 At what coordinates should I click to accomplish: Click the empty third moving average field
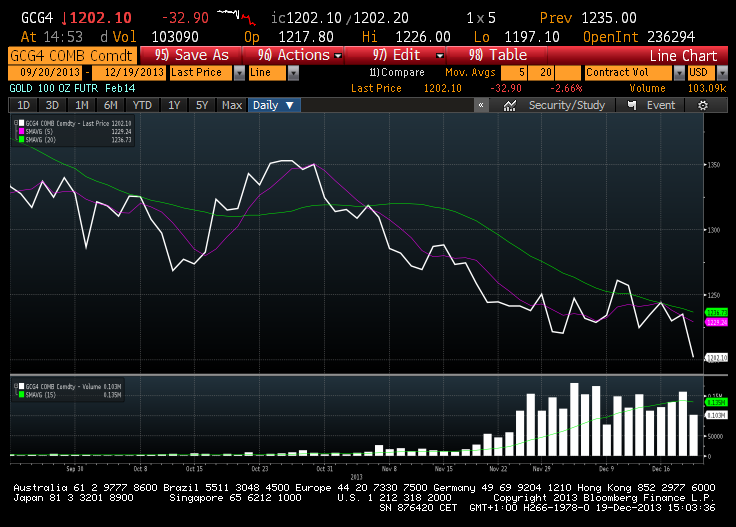pos(568,73)
